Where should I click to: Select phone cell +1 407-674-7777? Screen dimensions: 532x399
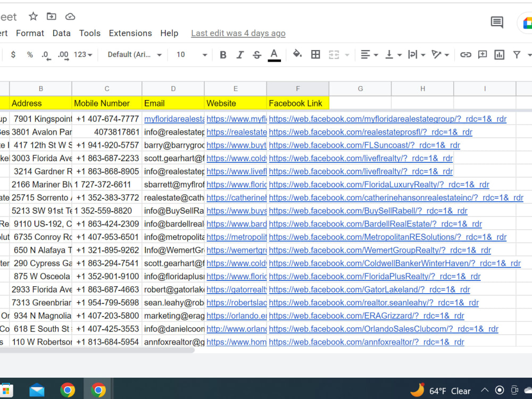pos(107,119)
